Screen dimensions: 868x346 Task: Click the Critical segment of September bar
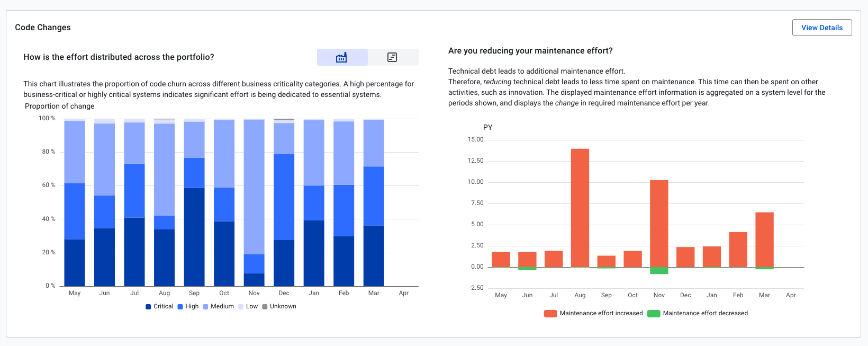tap(194, 237)
